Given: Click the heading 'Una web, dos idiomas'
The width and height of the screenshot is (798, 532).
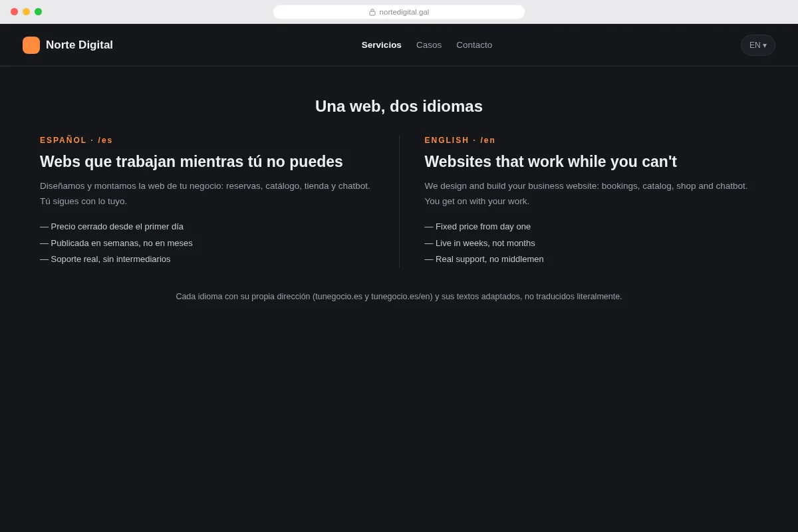Looking at the screenshot, I should tap(399, 106).
